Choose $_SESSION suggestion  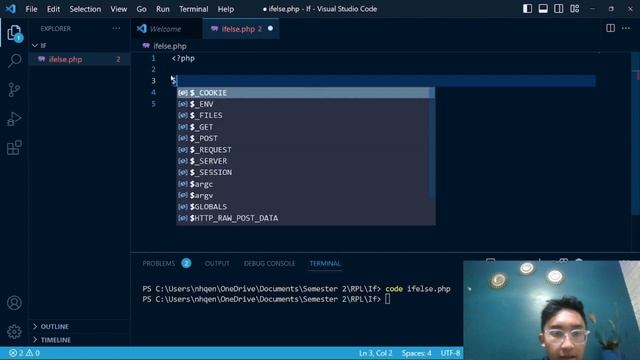tap(303, 173)
